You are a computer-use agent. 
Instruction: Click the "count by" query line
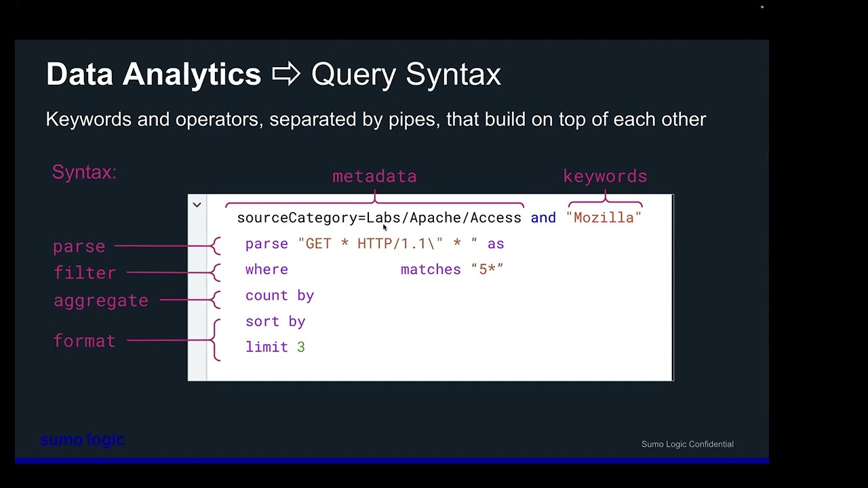tap(279, 296)
